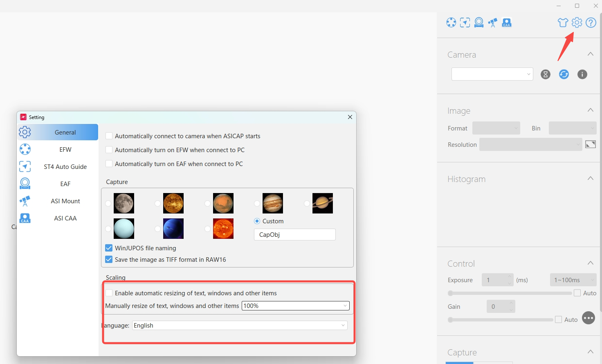Screen dimensions: 602x364
Task: Click the Gain more options dots button
Action: coord(589,318)
